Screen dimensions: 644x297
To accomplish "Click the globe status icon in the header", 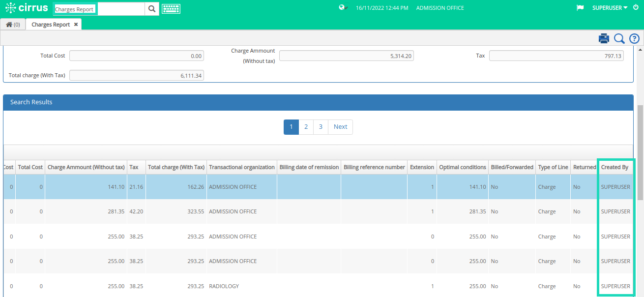I will (342, 7).
